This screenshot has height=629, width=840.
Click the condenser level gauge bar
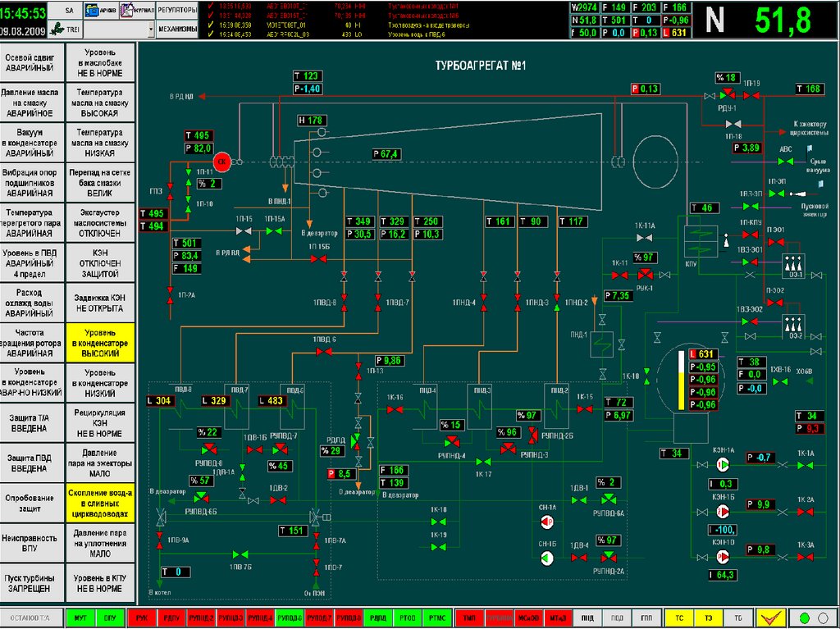[x=680, y=381]
